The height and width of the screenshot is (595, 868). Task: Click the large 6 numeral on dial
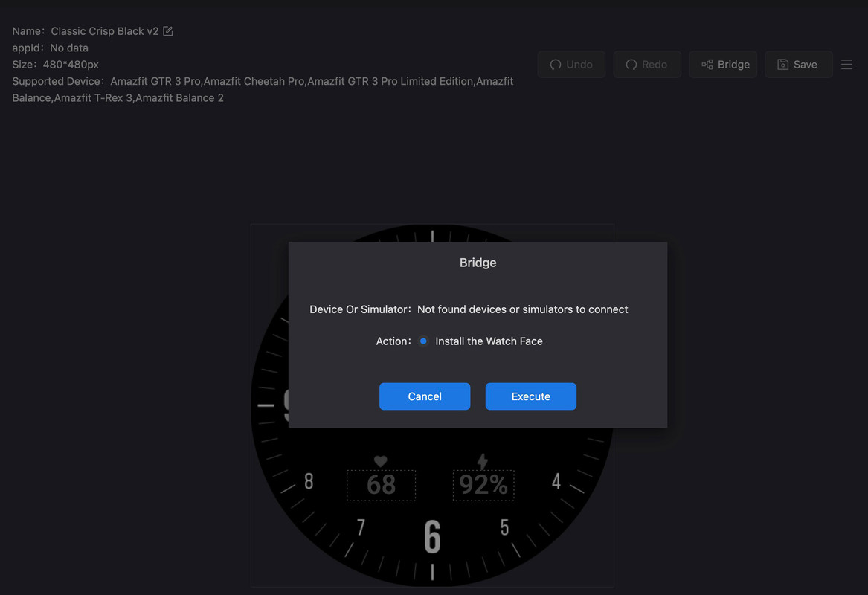click(432, 537)
